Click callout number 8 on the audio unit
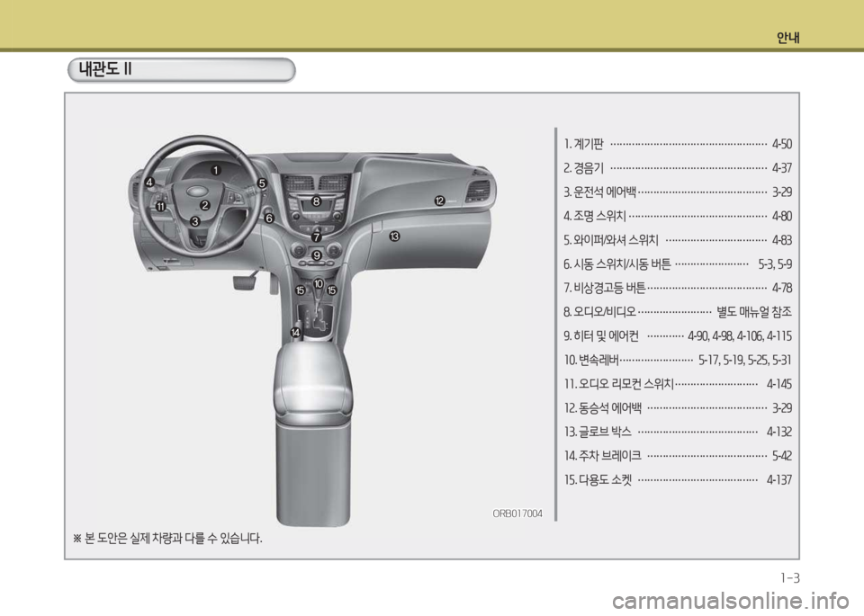The width and height of the screenshot is (864, 616). (316, 201)
